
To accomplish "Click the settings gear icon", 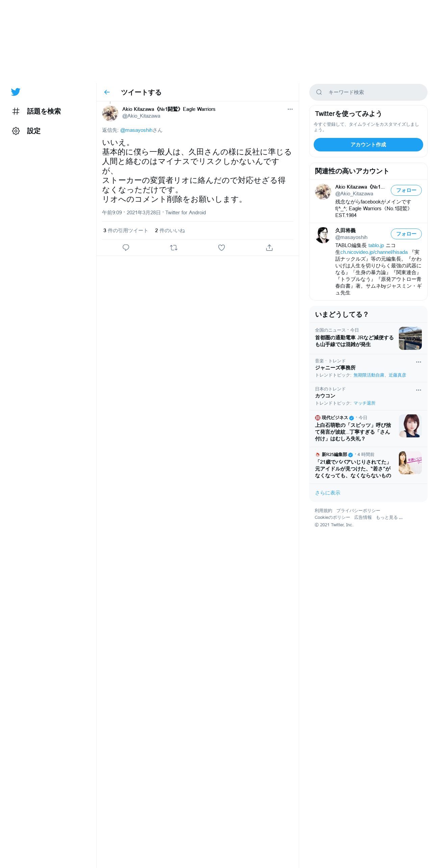I will point(16,131).
